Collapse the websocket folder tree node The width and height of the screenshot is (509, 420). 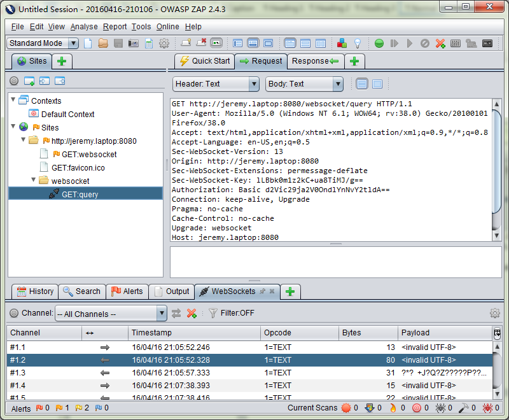pos(34,181)
